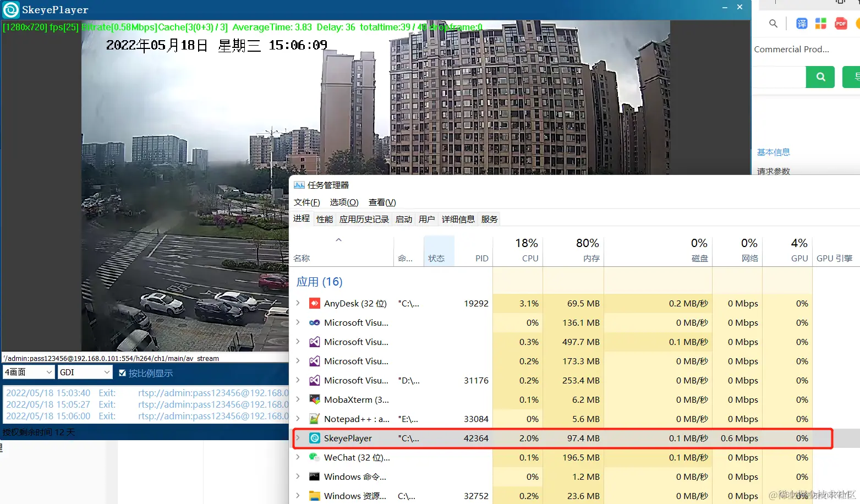Click icon of Microsoft Visu... row using 497.7 MB

(x=315, y=342)
